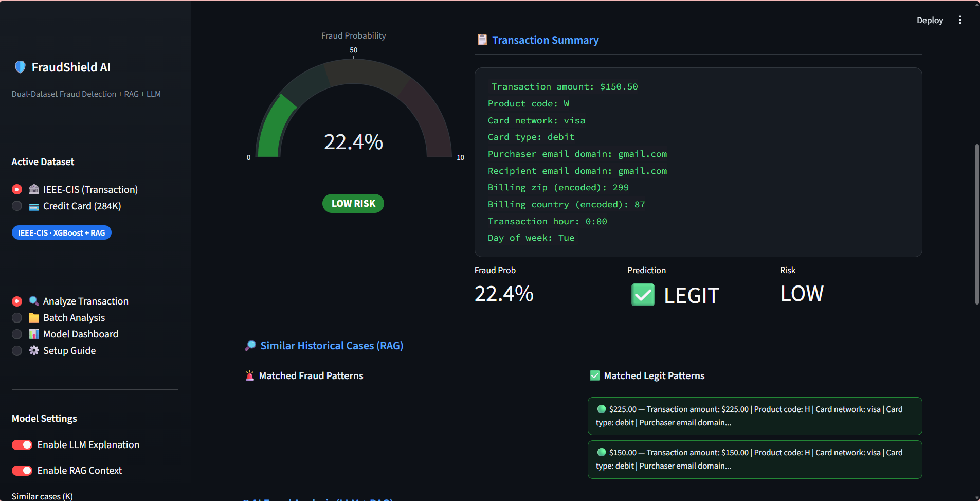Adjust the Similar cases (K) slider
Viewport: 980px width, 501px height.
tap(41, 495)
